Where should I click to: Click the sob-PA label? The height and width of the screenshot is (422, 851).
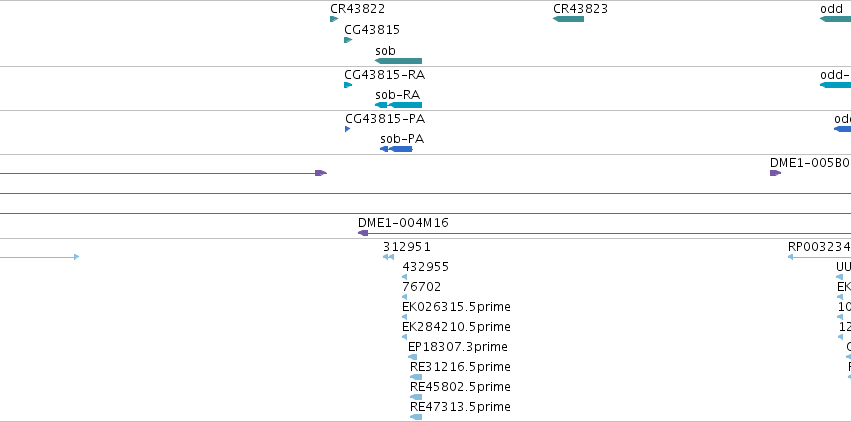[402, 139]
